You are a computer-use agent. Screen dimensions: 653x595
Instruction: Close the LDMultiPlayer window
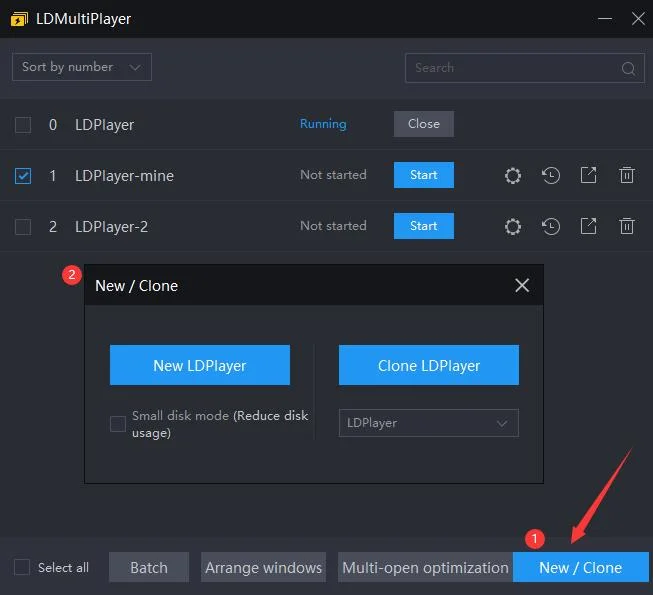coord(638,19)
